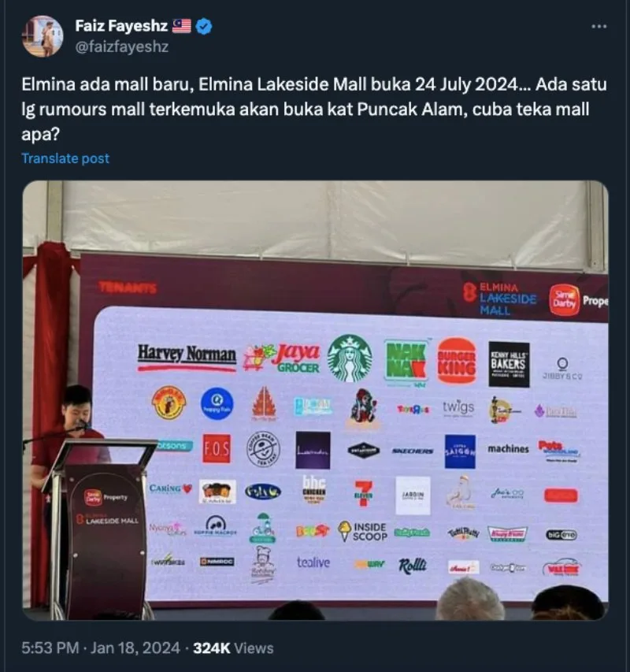Click the Malaysia flag emoji

click(182, 26)
